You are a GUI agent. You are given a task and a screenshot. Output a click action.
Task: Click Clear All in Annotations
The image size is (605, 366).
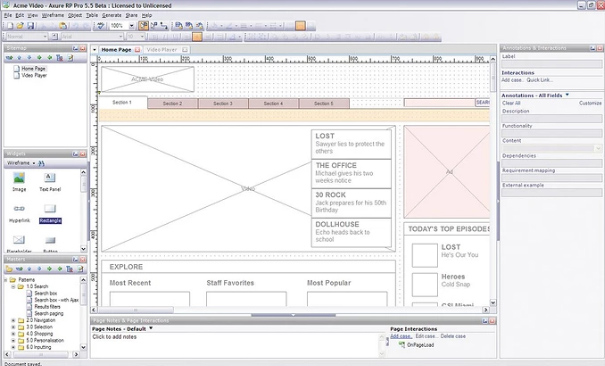pos(511,103)
